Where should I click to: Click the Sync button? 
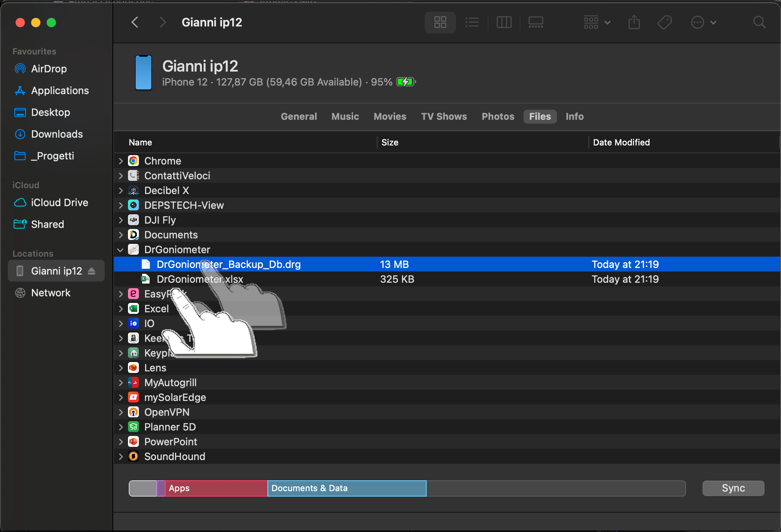click(x=733, y=488)
